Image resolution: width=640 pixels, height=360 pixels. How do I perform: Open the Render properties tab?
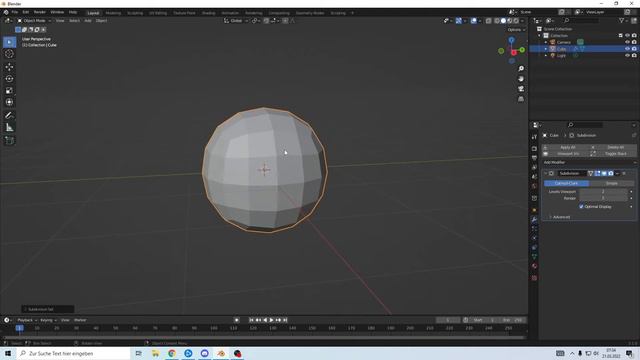coord(534,149)
